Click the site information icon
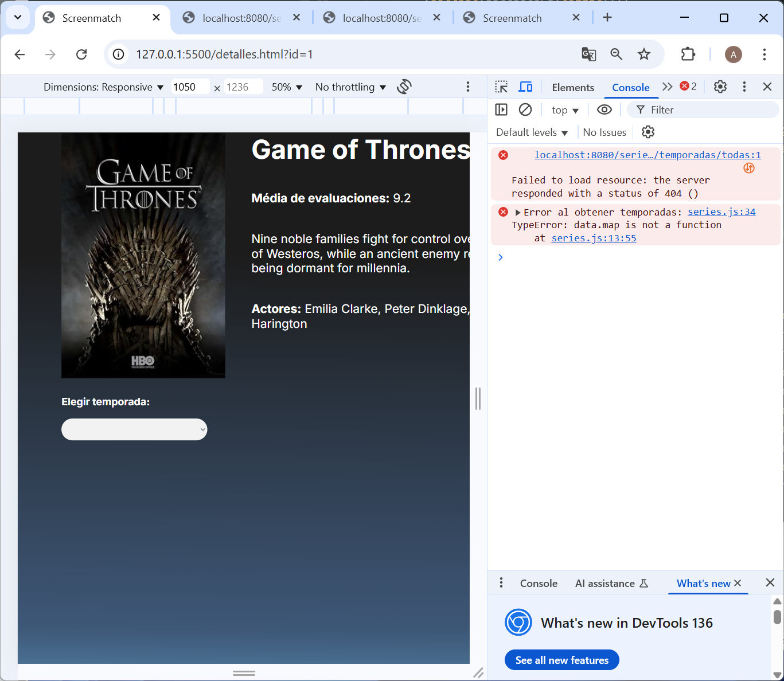This screenshot has height=681, width=784. coord(118,54)
